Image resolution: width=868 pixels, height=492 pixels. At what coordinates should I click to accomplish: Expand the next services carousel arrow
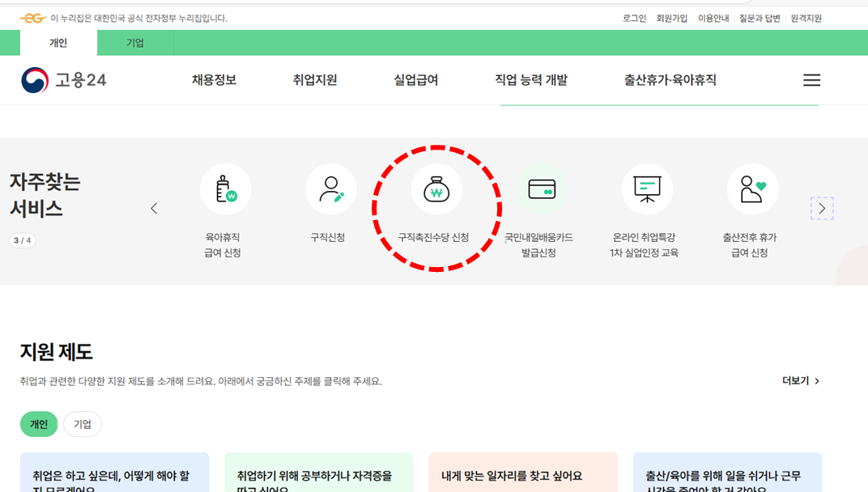pyautogui.click(x=821, y=208)
